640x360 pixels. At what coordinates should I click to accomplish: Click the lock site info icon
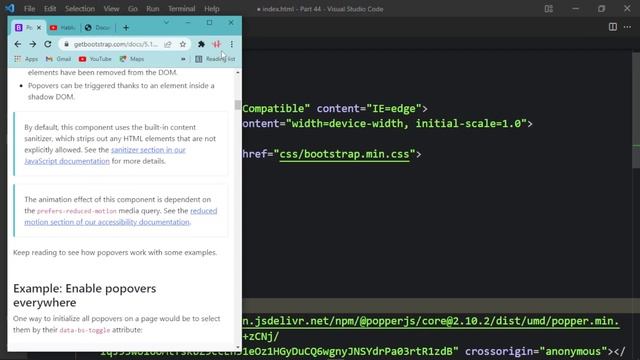pos(67,44)
